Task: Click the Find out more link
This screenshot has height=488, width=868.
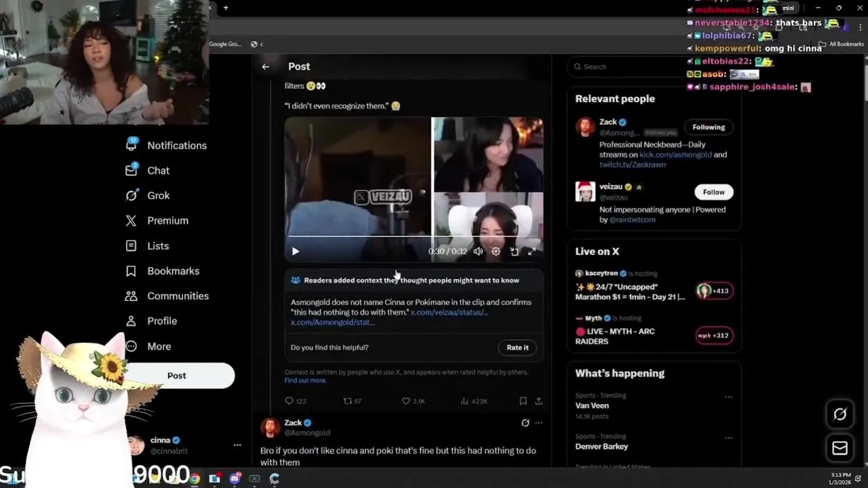Action: (305, 380)
